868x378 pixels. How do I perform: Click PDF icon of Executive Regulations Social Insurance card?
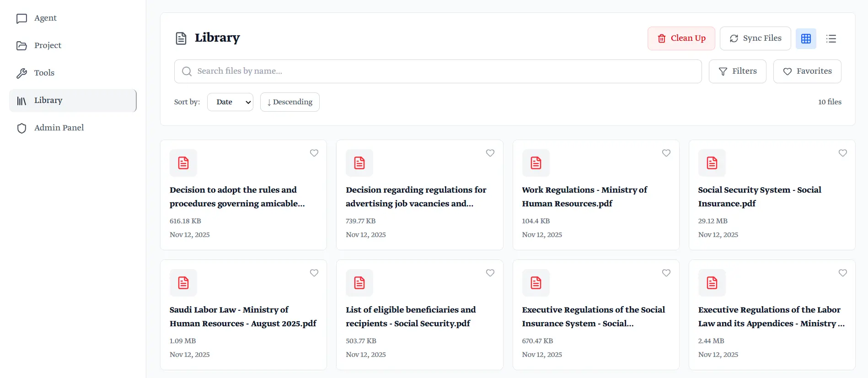(536, 283)
